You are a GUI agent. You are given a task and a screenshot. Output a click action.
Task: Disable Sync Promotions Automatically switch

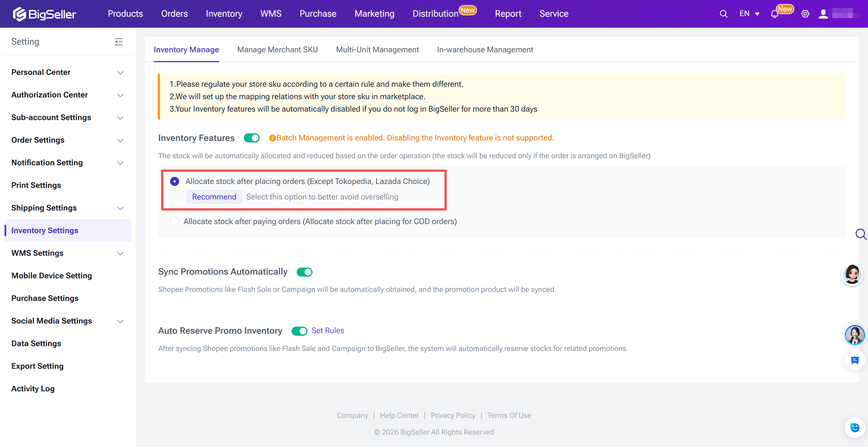[304, 272]
